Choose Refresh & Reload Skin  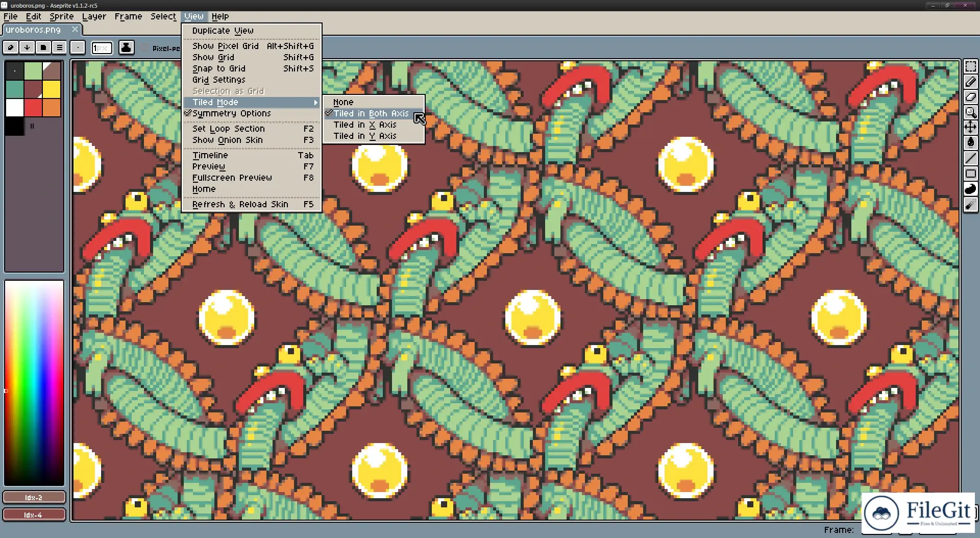[252, 204]
